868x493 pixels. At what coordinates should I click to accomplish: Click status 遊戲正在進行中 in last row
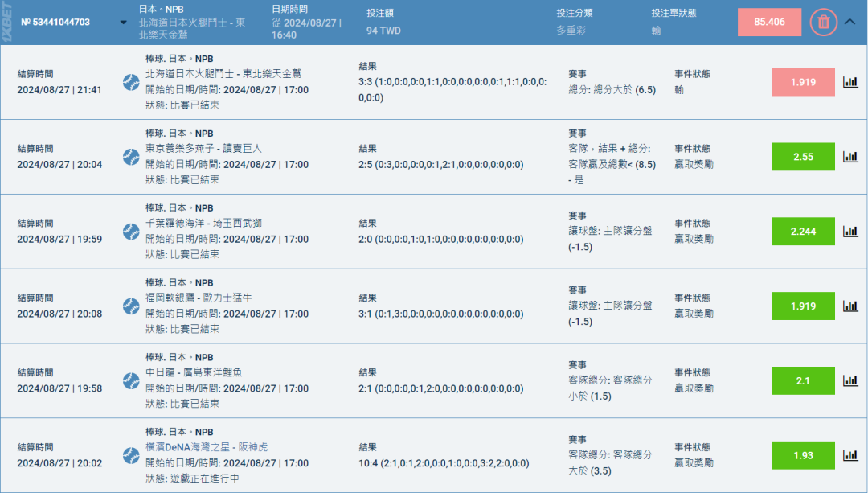(205, 478)
